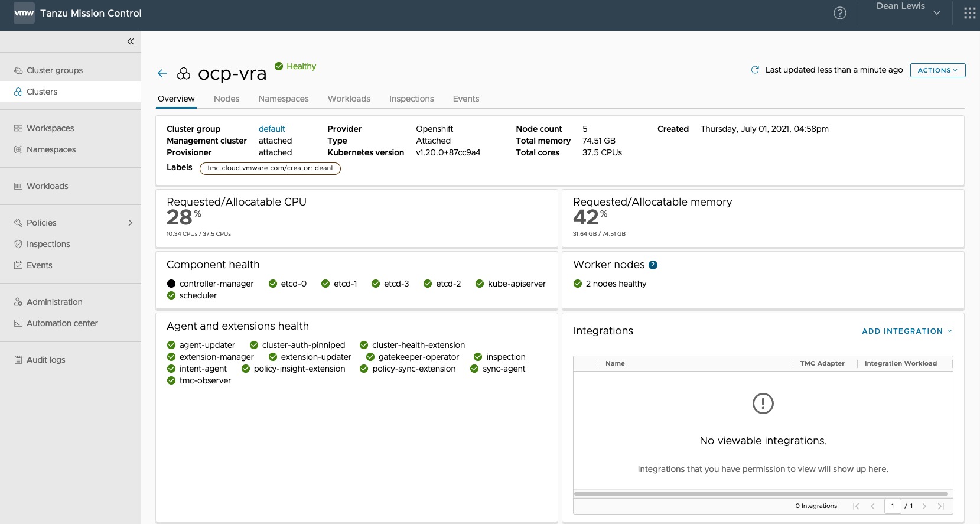Click the integrations horizontal scrollbar
Viewport: 980px width, 524px height.
pos(760,494)
